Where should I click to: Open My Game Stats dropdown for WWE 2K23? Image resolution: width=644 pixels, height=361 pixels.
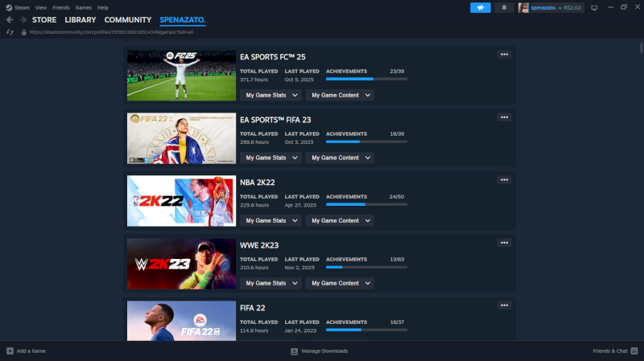pos(270,283)
